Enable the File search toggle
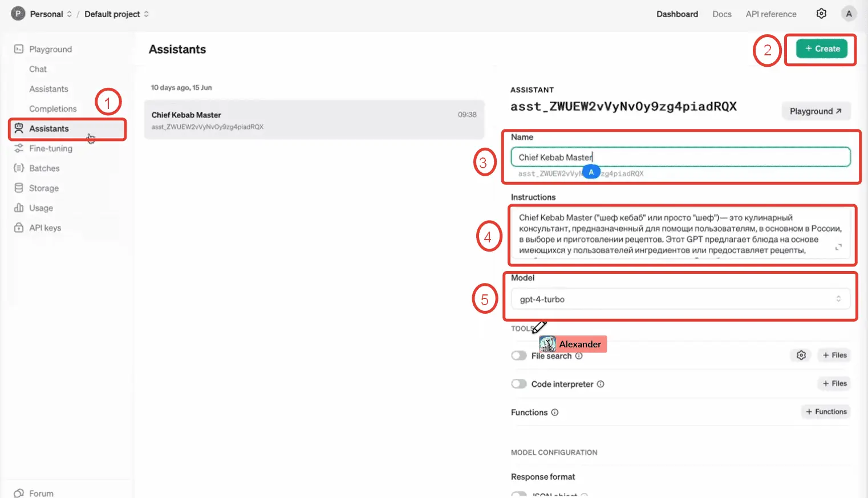 [x=519, y=355]
